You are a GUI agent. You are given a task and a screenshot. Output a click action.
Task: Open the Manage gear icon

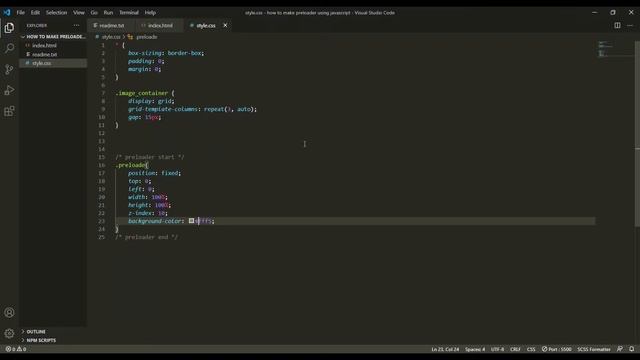click(x=9, y=333)
